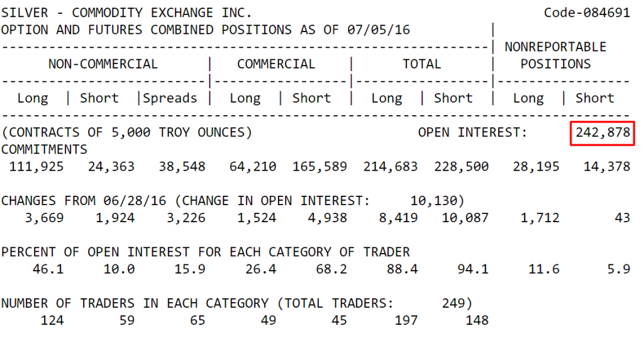Click the NON-COMMERCIAL column heading
Image resolution: width=644 pixels, height=338 pixels.
tap(103, 64)
